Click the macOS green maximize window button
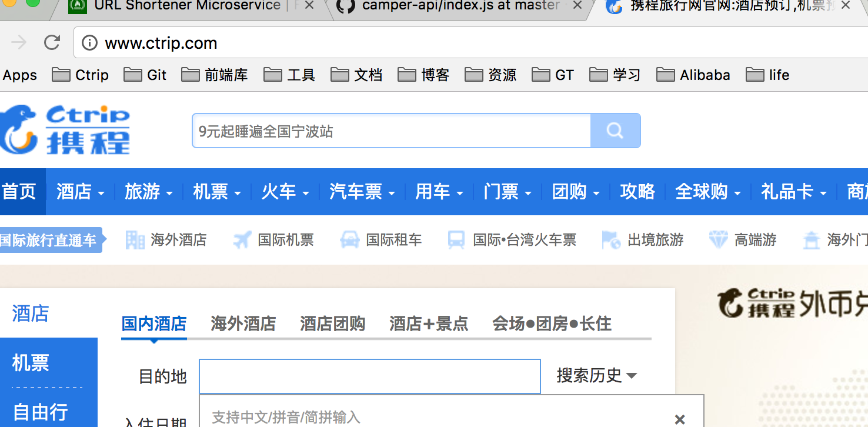The image size is (868, 427). (33, 2)
